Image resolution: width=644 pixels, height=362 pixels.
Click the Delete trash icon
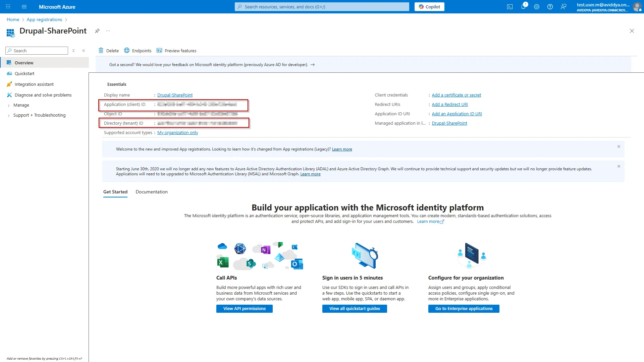point(101,51)
